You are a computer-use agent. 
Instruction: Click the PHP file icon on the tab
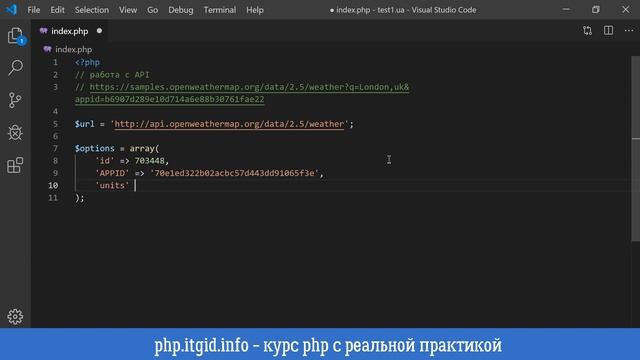44,31
